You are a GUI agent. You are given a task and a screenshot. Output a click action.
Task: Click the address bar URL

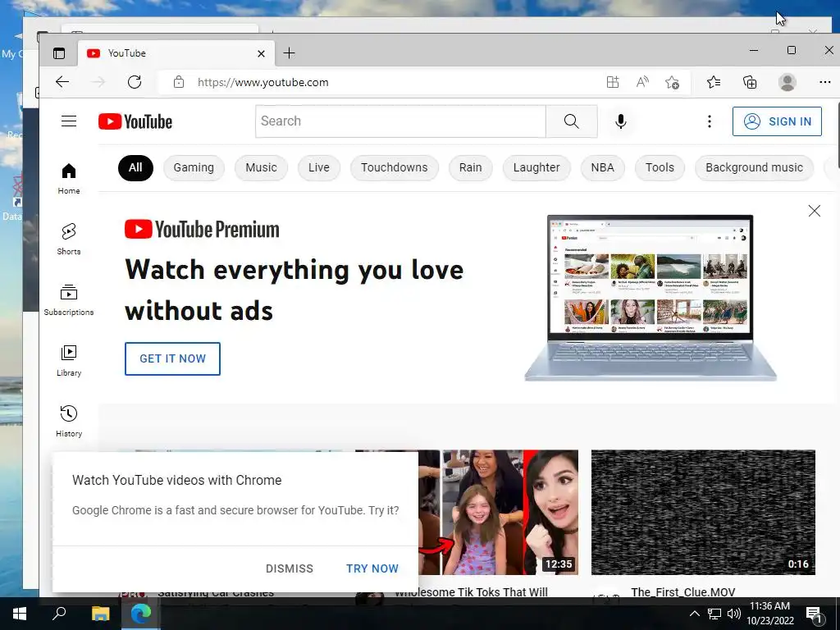tap(262, 83)
